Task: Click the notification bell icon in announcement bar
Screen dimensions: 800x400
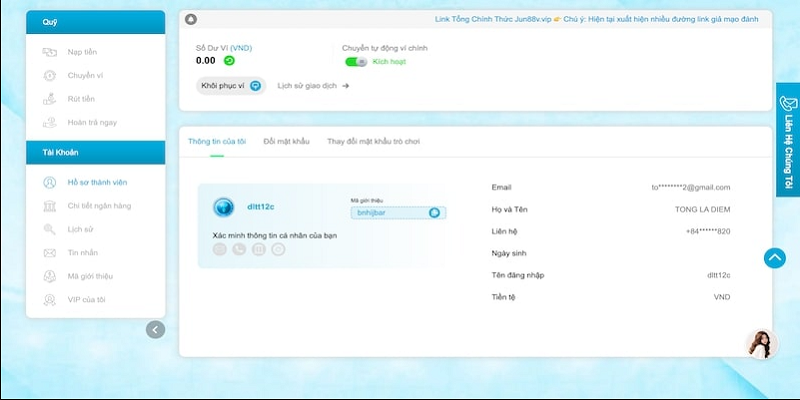Action: pos(192,19)
